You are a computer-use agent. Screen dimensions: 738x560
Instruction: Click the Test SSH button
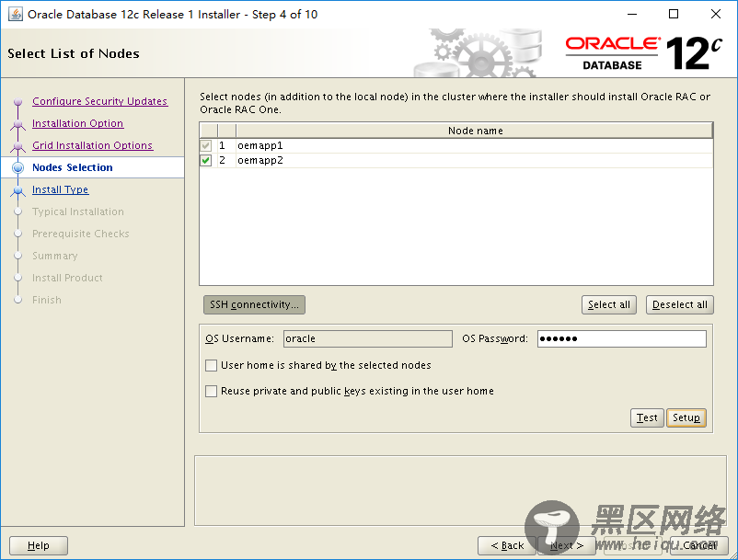click(647, 417)
